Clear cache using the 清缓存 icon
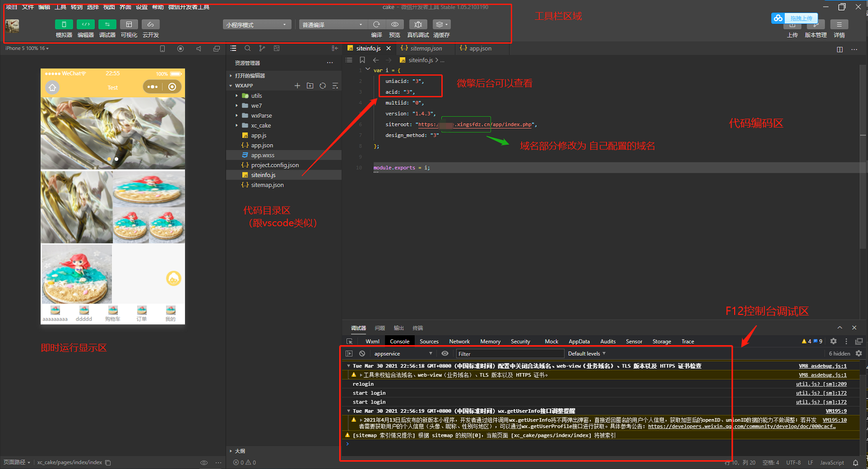 [439, 24]
